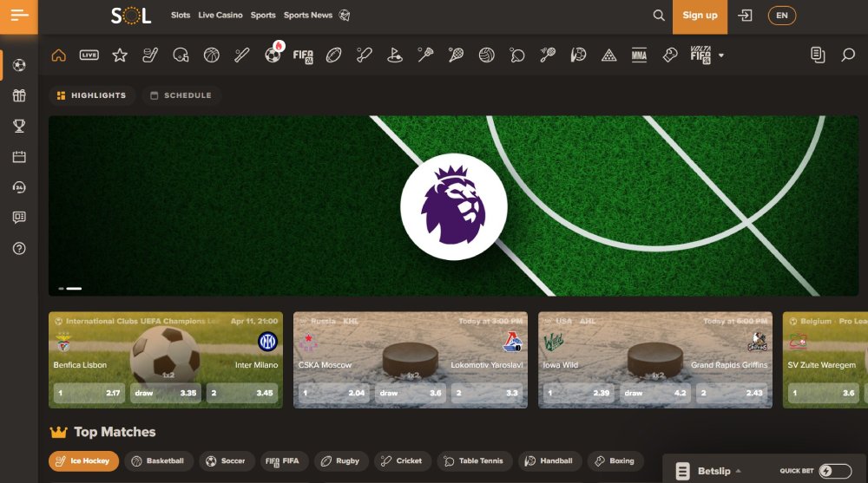Expand more sports dropdown arrow

(720, 55)
